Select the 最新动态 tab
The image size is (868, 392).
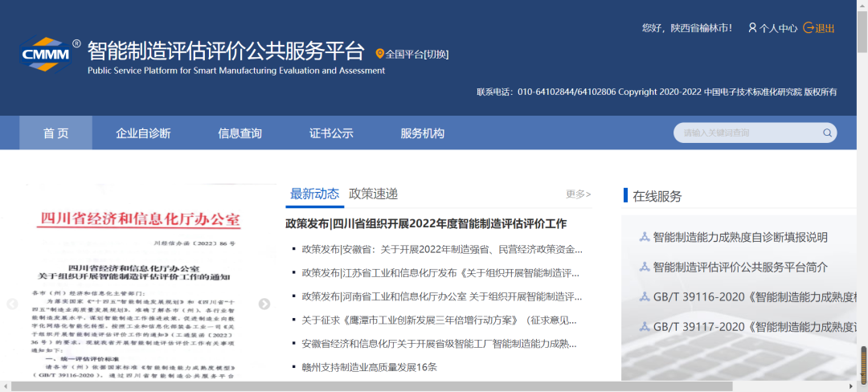point(314,194)
